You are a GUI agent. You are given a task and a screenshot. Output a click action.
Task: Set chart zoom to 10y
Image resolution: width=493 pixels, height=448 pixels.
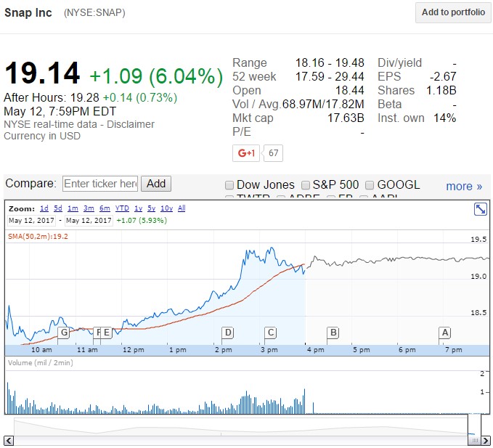coord(167,208)
